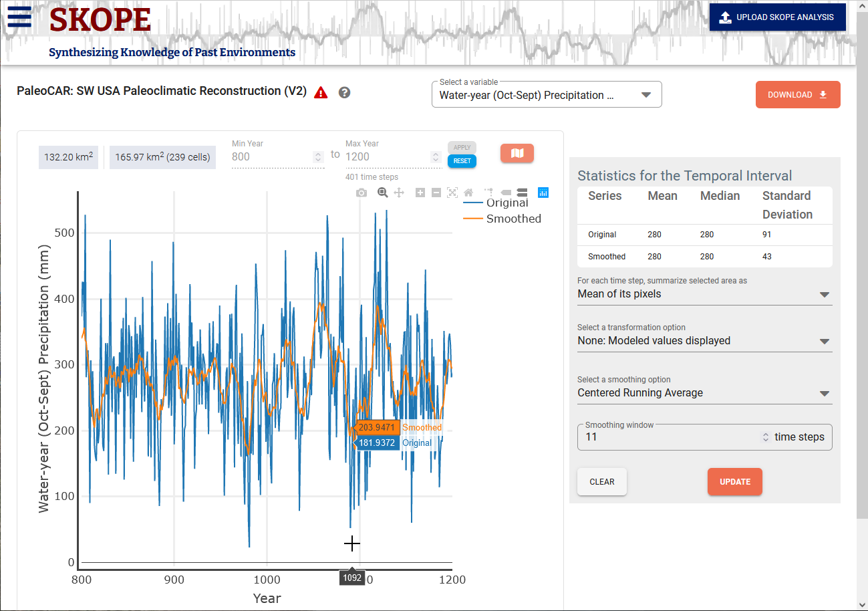The height and width of the screenshot is (611, 868).
Task: Click the 132.20 km² area chip
Action: pyautogui.click(x=69, y=157)
